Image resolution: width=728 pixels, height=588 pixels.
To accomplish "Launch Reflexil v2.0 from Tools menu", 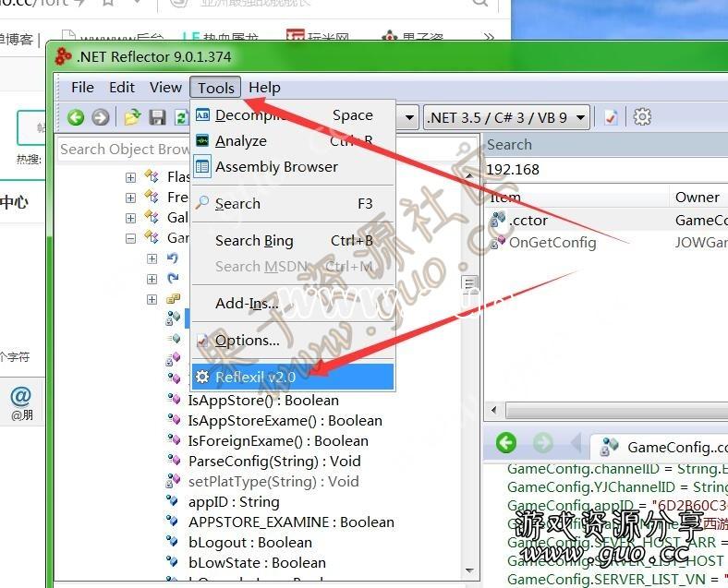I will pyautogui.click(x=255, y=378).
